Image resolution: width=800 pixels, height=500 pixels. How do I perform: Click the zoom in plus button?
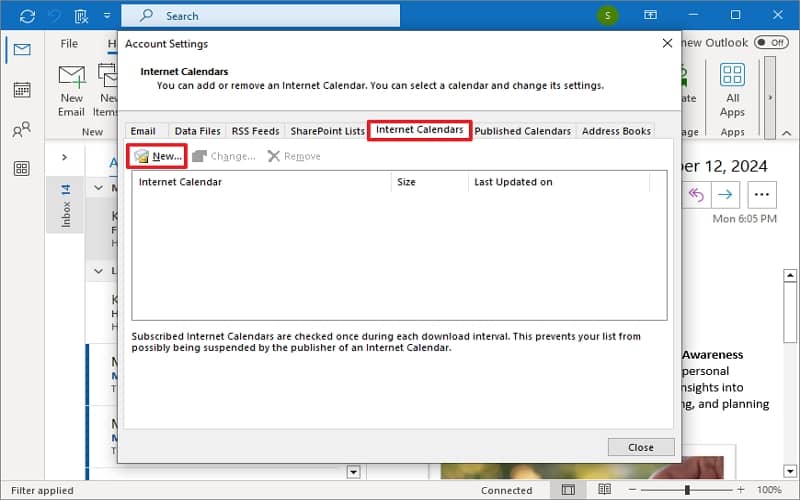[740, 490]
